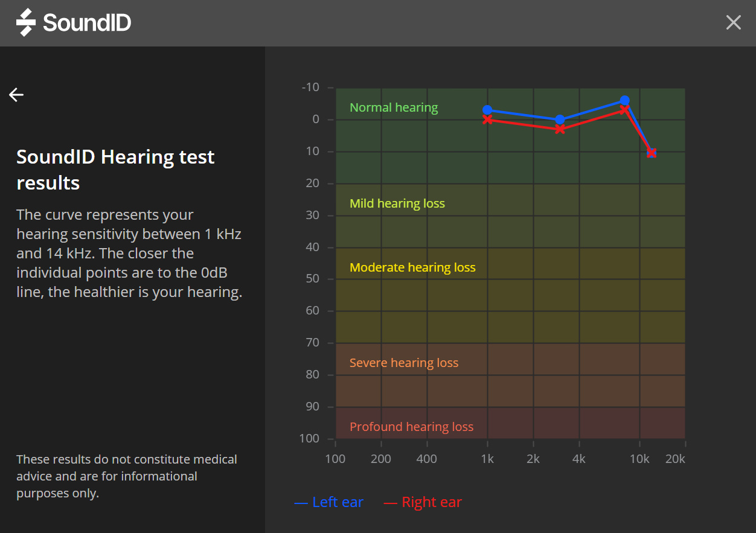The height and width of the screenshot is (533, 756).
Task: Click the Severe hearing loss label
Action: (403, 363)
